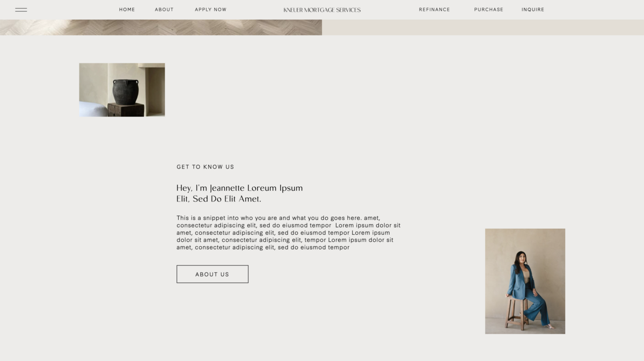Click the ABOUT US outlined button
The width and height of the screenshot is (644, 361).
click(213, 274)
